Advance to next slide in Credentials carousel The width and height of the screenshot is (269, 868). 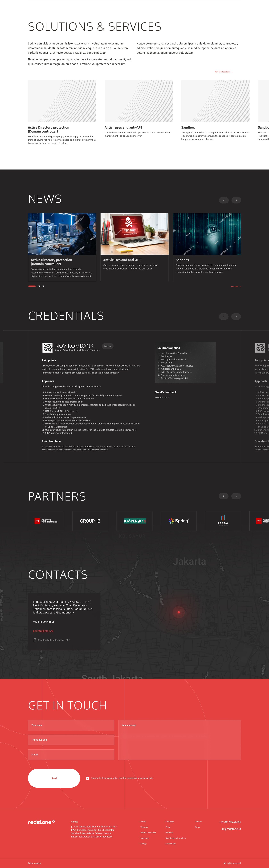236,316
